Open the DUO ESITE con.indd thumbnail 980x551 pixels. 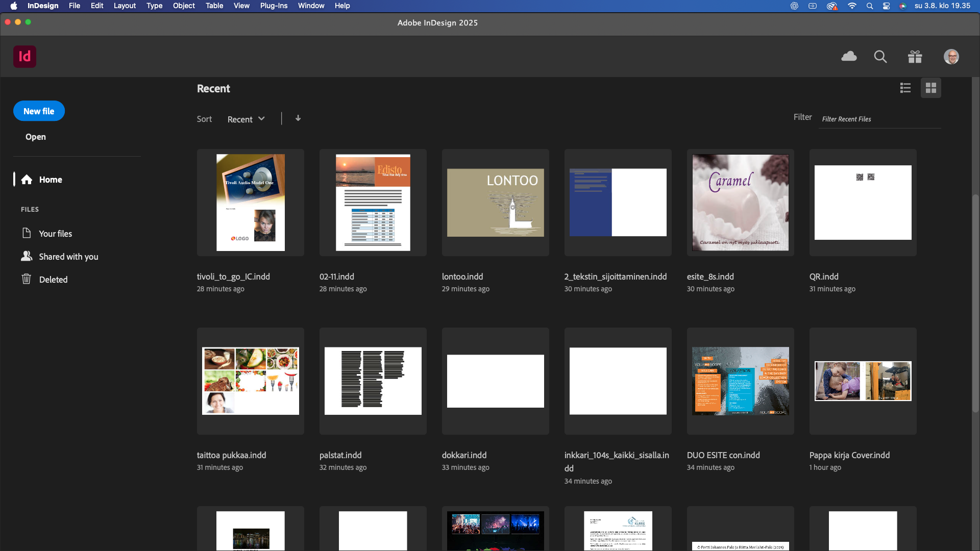click(741, 381)
